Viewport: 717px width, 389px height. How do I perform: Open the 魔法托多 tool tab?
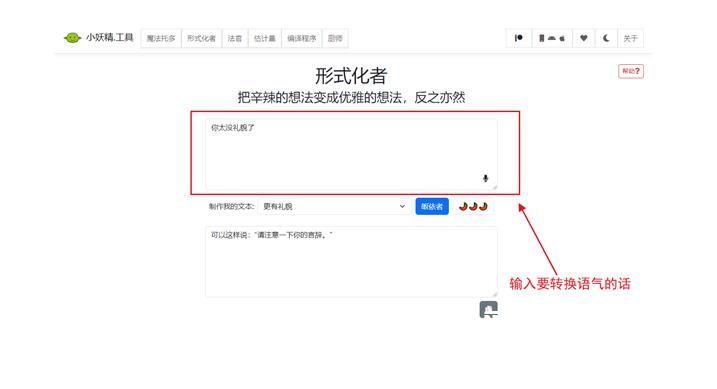coord(161,38)
